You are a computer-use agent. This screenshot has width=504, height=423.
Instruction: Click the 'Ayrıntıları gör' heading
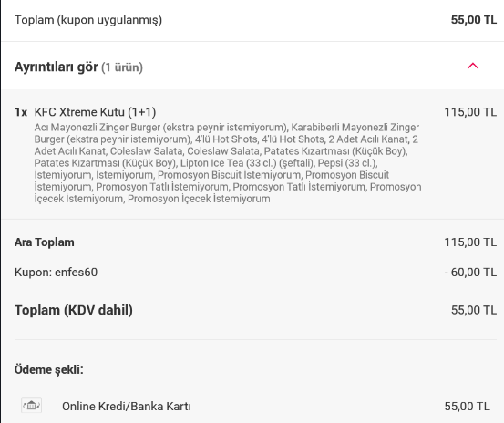(x=56, y=67)
